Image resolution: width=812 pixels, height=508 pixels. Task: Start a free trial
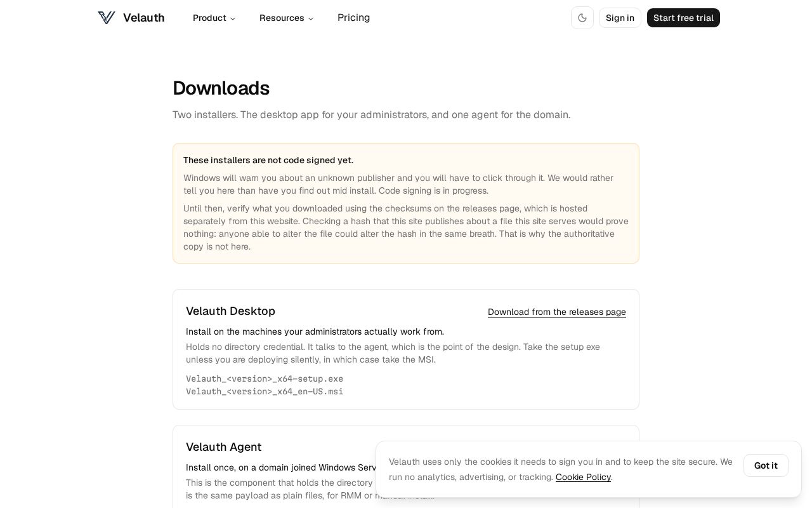click(x=683, y=18)
